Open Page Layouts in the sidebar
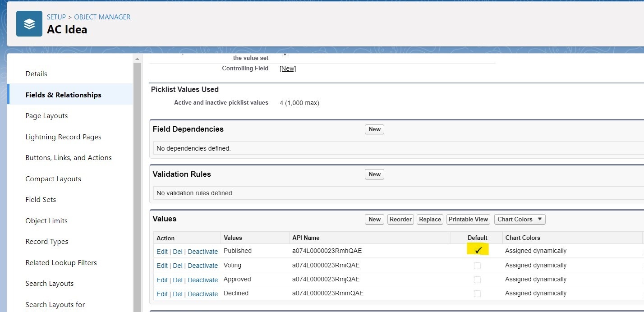 46,116
